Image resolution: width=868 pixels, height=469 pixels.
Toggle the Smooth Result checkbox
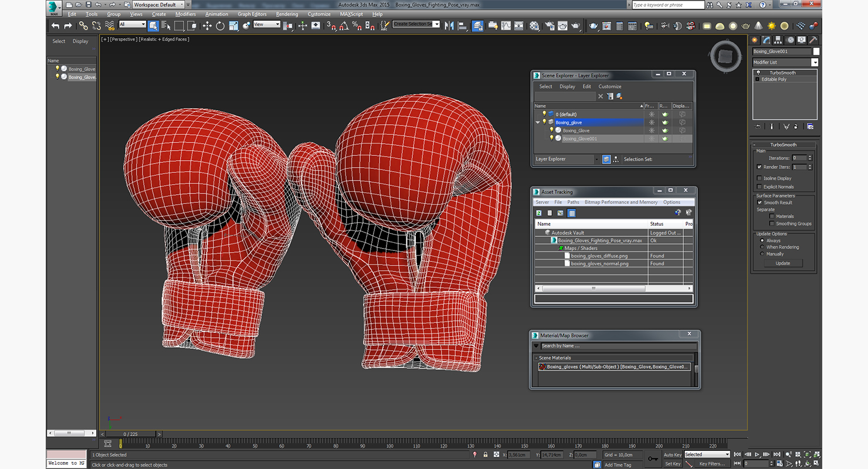tap(759, 202)
